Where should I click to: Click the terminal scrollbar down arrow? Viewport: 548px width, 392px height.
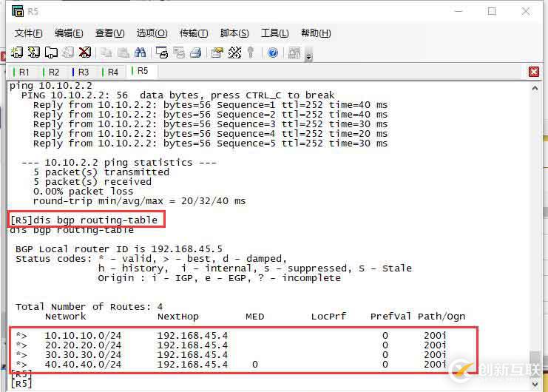[535, 384]
